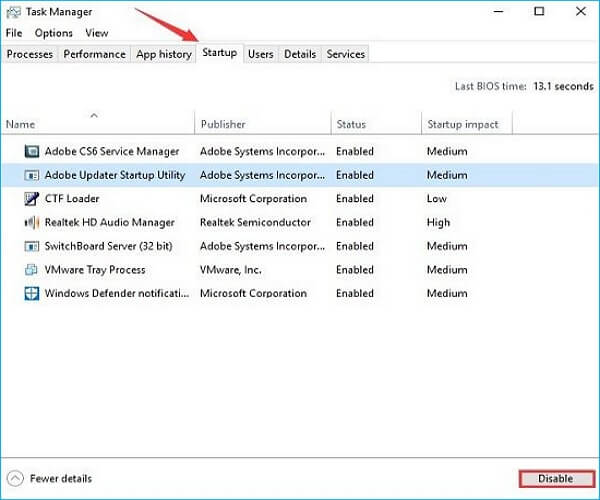
Task: Close the Task Manager window
Action: (581, 11)
